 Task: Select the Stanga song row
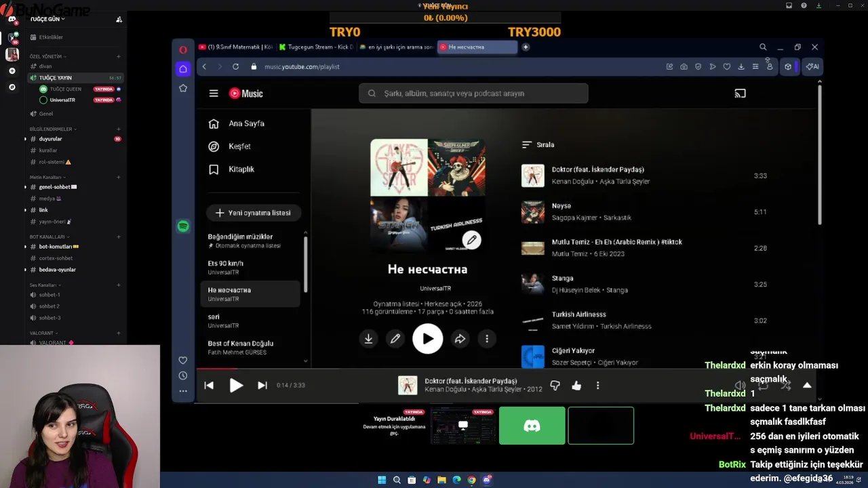(644, 284)
